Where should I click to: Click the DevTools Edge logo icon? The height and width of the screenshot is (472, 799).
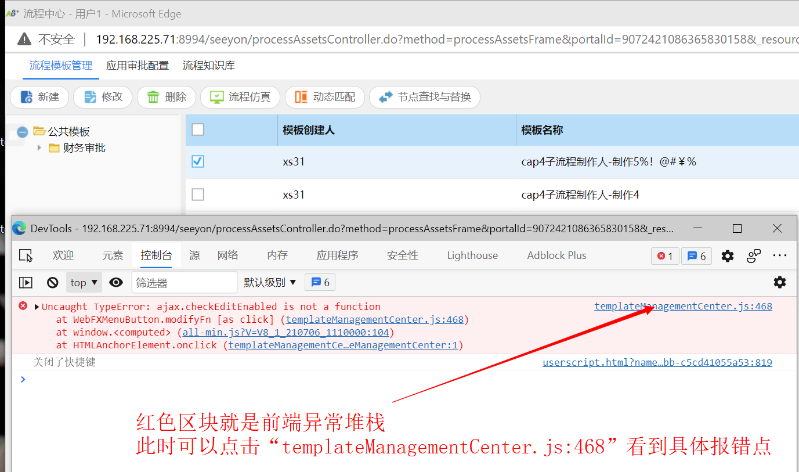(19, 228)
